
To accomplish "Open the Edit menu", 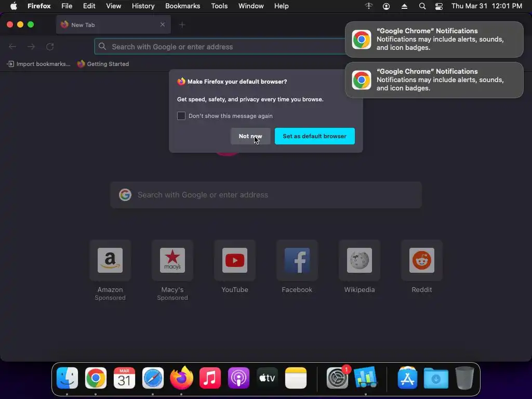I will (x=89, y=6).
